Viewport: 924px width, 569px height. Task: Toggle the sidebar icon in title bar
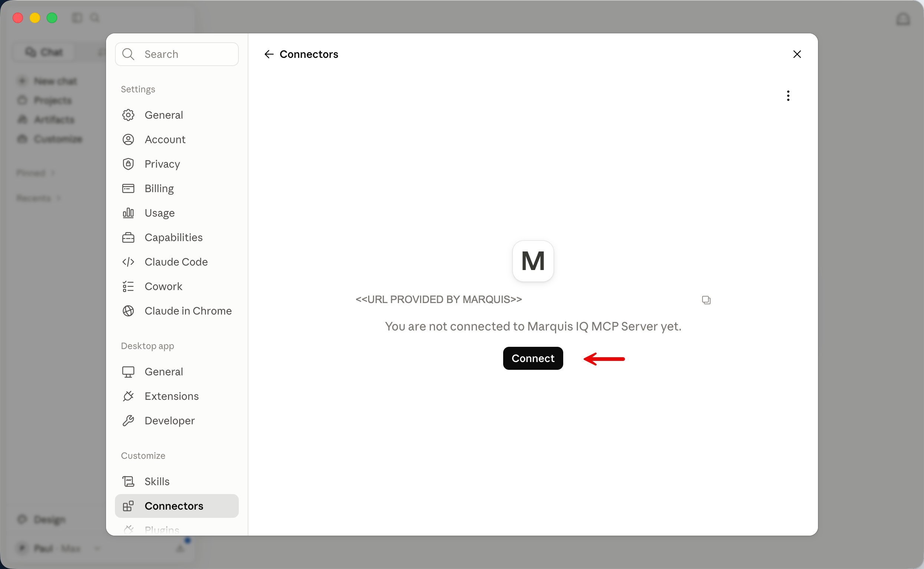77,18
